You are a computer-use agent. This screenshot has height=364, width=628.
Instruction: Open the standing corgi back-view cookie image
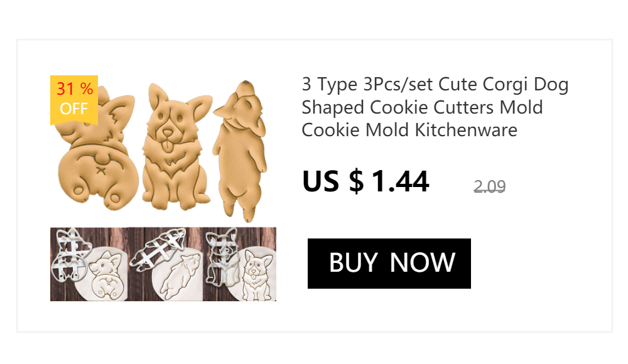[x=241, y=151]
